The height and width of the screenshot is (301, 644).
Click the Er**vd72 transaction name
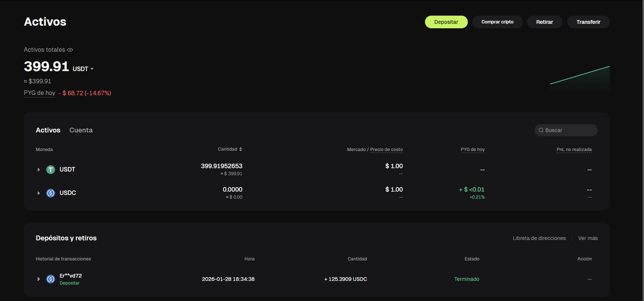pyautogui.click(x=71, y=276)
